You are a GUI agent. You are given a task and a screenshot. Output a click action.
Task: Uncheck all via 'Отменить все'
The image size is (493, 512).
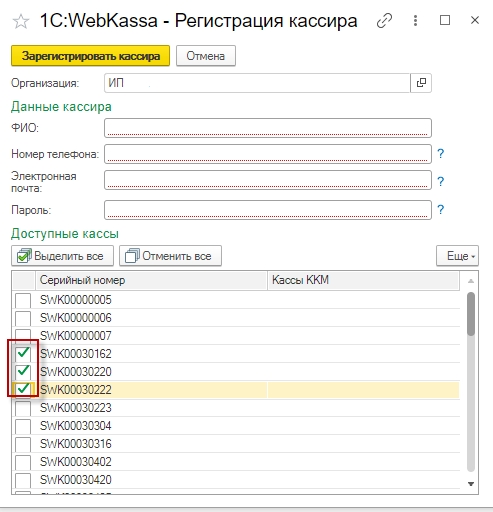click(x=170, y=256)
